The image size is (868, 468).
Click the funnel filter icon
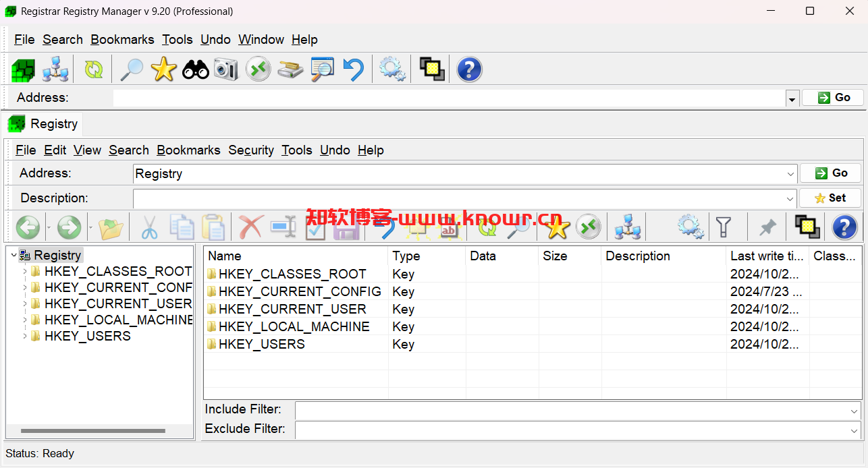724,227
